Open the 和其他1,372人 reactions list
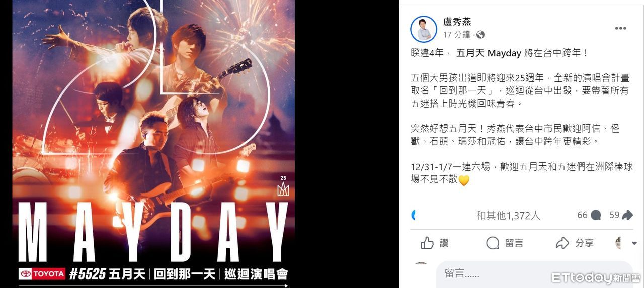The height and width of the screenshot is (288, 644). (508, 216)
